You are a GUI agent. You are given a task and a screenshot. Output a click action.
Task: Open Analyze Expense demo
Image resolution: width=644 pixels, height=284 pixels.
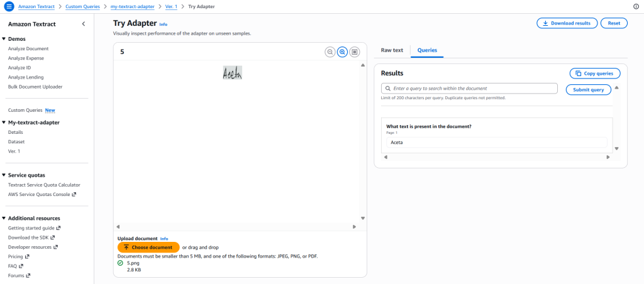pos(26,58)
